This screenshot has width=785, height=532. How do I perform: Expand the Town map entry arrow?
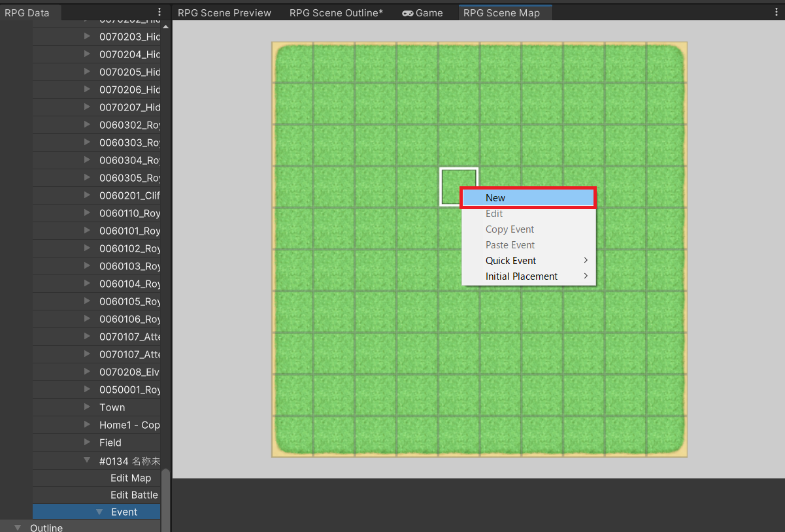pyautogui.click(x=87, y=407)
